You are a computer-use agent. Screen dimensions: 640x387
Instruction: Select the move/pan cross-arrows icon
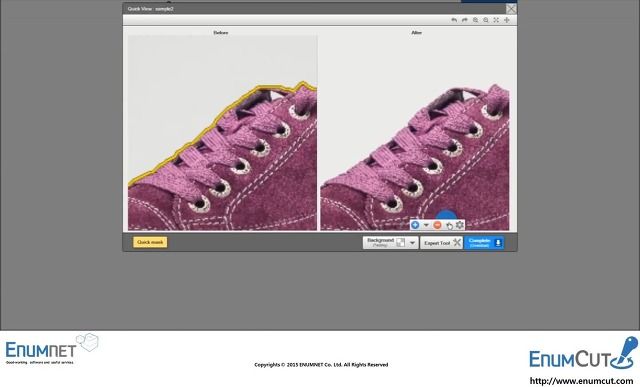pos(507,20)
